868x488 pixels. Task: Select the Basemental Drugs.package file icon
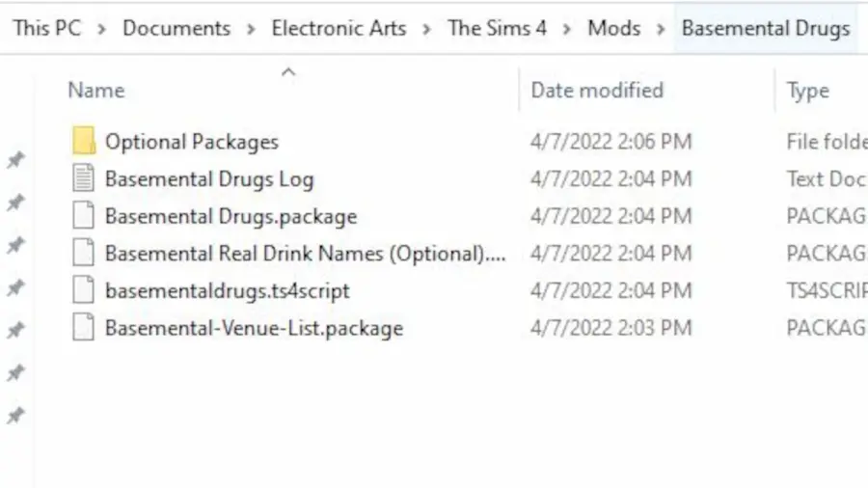[84, 216]
